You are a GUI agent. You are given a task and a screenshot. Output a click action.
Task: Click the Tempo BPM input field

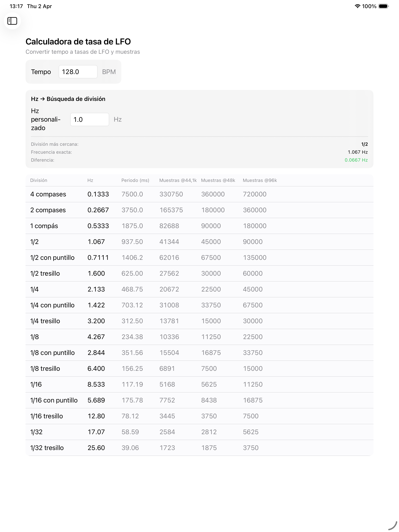click(78, 72)
